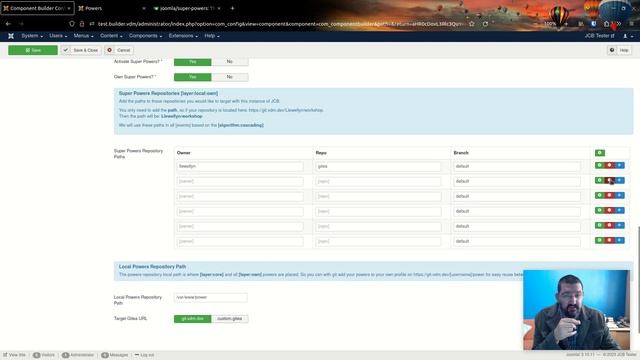Add a row after the llewellyn row
Screen dimensions: 640x360
click(600, 165)
